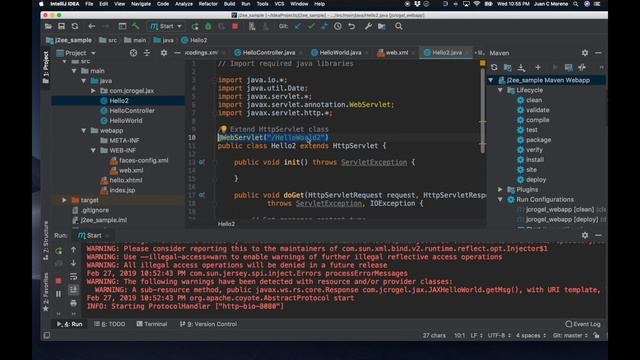Collapse the Maven Lifecycle node
640x360 pixels.
(x=500, y=90)
